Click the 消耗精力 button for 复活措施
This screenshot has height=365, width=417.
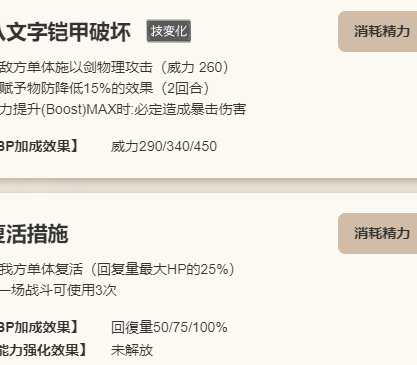[x=378, y=233]
